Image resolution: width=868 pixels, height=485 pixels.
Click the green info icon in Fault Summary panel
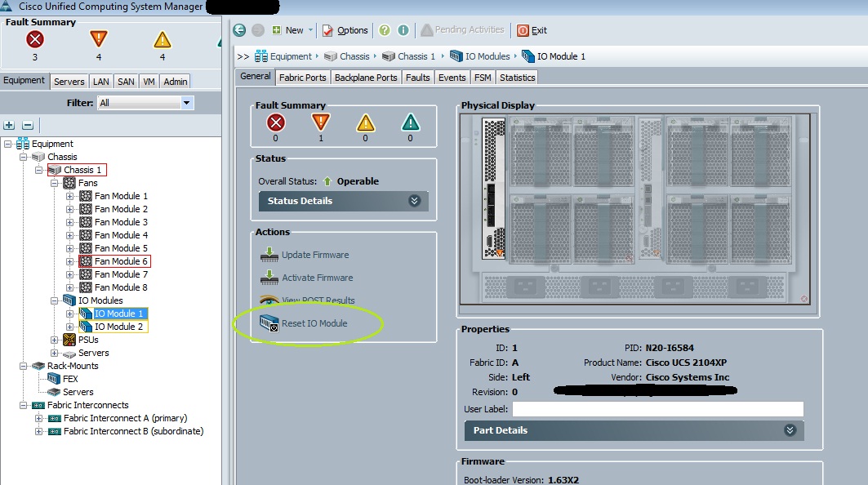[x=410, y=122]
